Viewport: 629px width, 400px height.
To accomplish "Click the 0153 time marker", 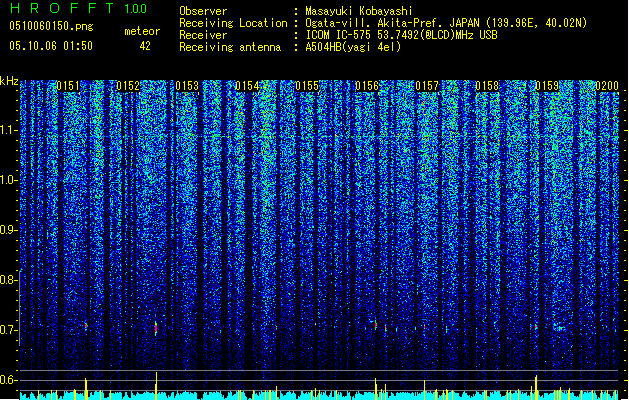I will (x=187, y=86).
